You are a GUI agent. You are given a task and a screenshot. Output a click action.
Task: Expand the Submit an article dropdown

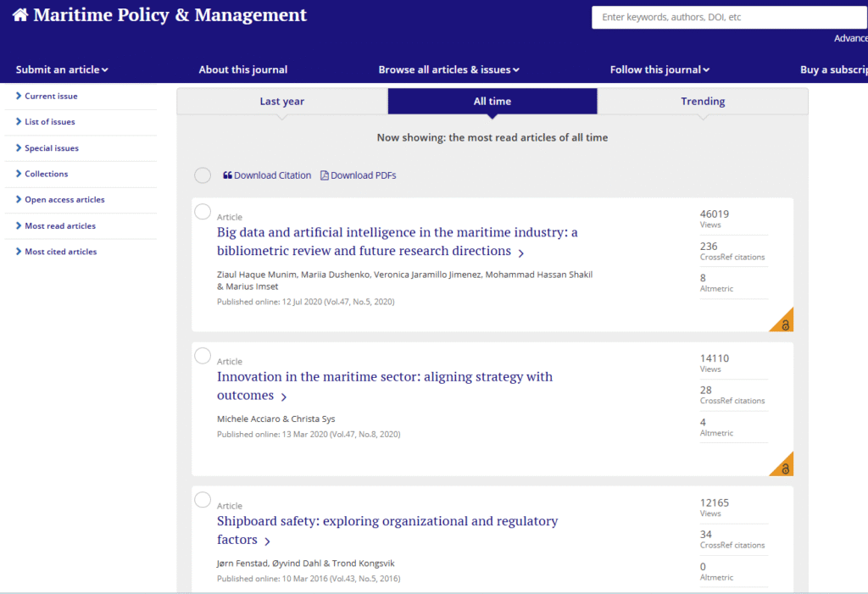point(62,69)
